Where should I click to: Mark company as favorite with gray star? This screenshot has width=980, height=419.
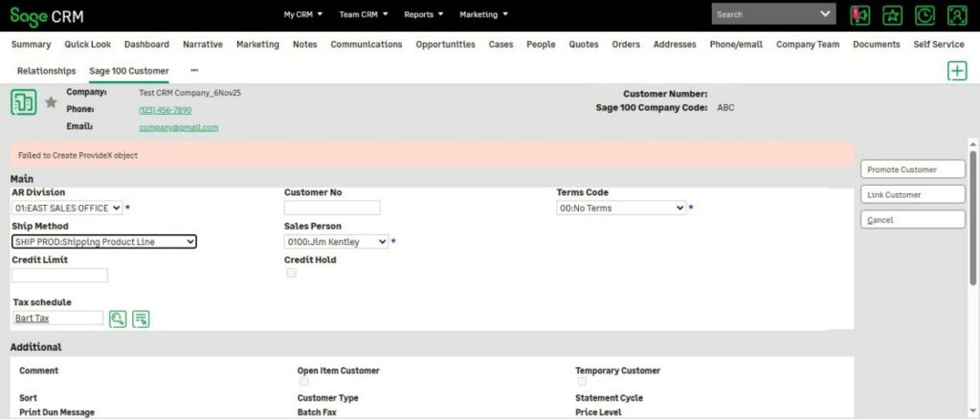(51, 102)
